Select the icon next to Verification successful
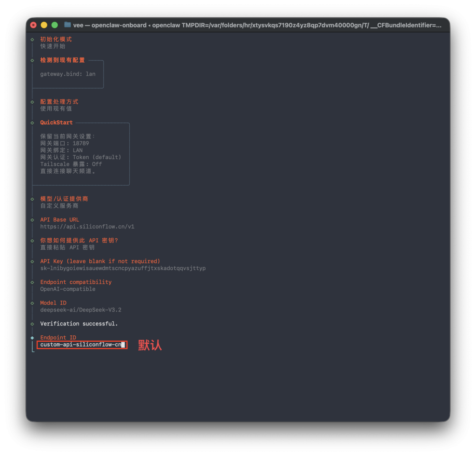This screenshot has height=456, width=476. [32, 324]
